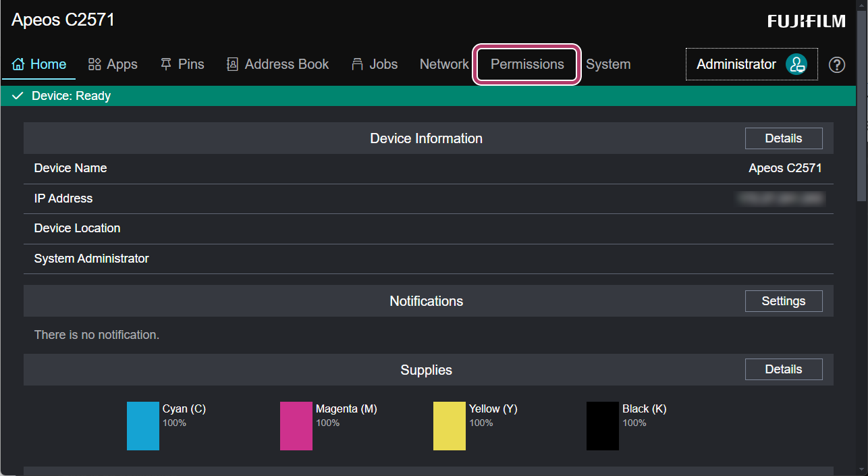Screen dimensions: 868x476
Task: Go to the Pins tab label
Action: [191, 64]
